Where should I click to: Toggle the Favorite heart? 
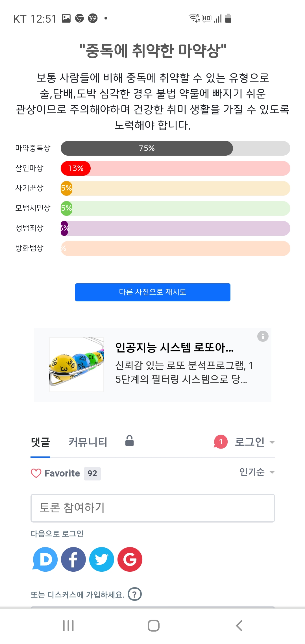pos(36,473)
